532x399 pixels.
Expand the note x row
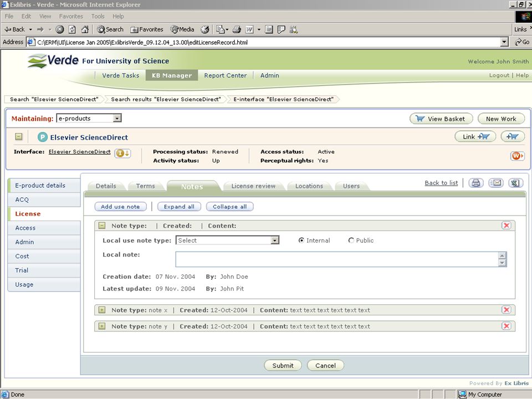click(x=102, y=310)
